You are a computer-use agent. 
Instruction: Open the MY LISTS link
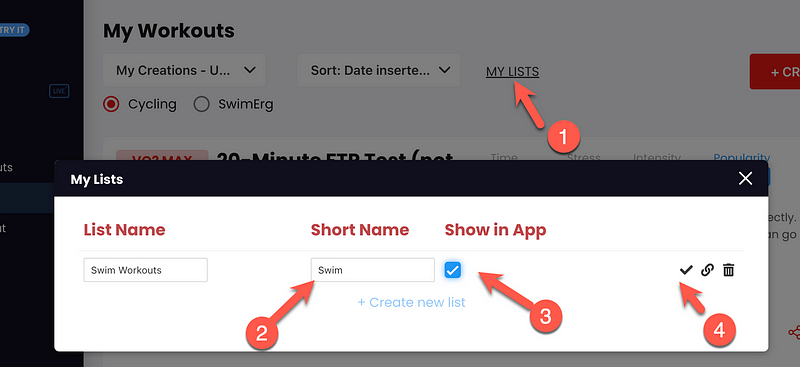click(x=512, y=72)
